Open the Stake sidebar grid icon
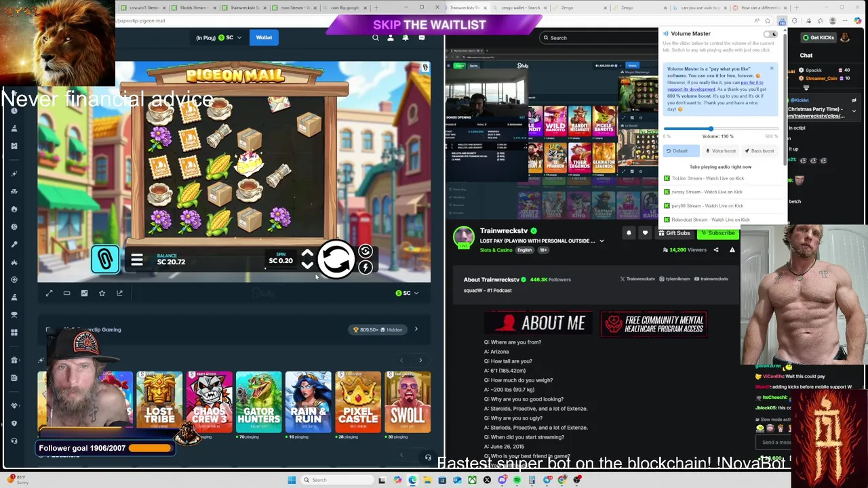The width and height of the screenshot is (868, 488). [x=14, y=332]
